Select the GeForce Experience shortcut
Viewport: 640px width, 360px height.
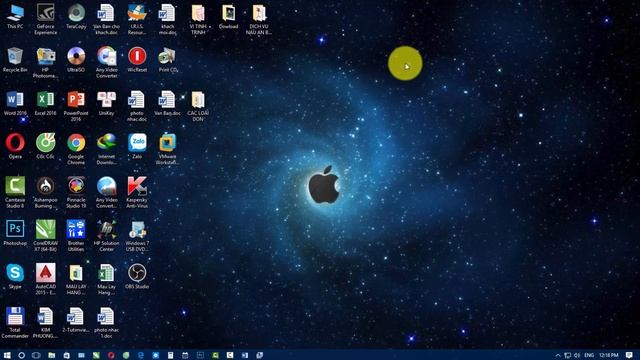[x=45, y=19]
